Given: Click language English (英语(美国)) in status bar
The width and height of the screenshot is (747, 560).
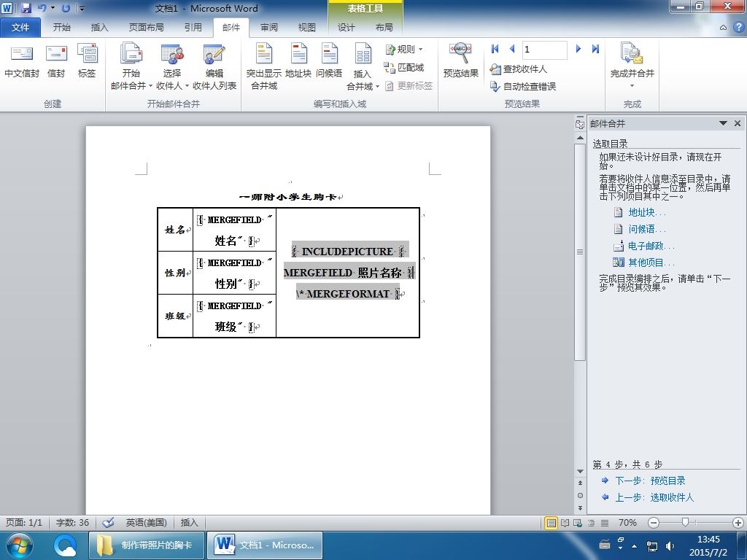Looking at the screenshot, I should pyautogui.click(x=146, y=522).
